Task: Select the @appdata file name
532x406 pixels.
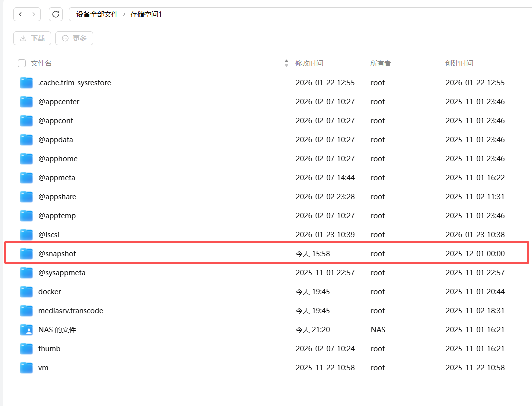Action: [x=56, y=140]
